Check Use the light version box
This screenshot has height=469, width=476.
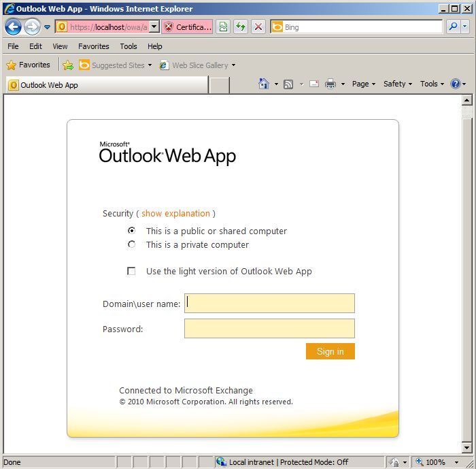[x=131, y=271]
